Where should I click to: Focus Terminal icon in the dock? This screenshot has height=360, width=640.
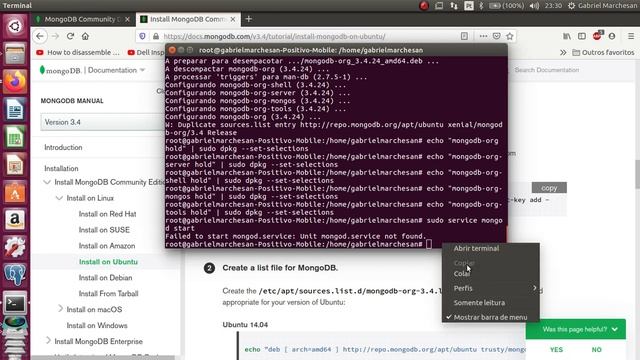point(15,303)
